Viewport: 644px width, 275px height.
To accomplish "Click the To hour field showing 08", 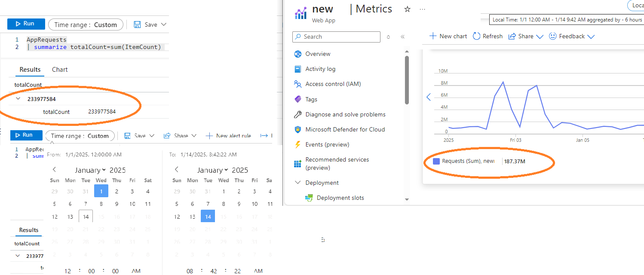I will click(x=190, y=271).
